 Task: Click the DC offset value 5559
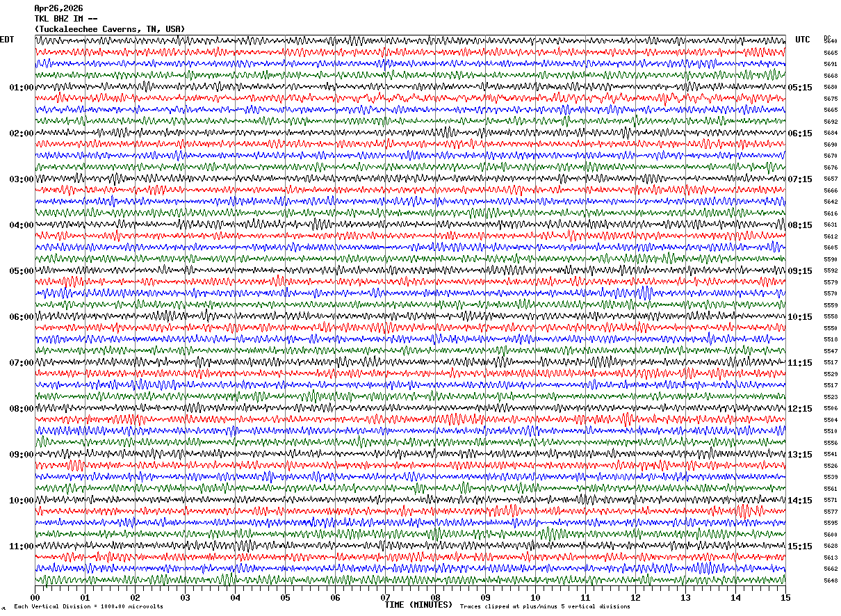[831, 305]
